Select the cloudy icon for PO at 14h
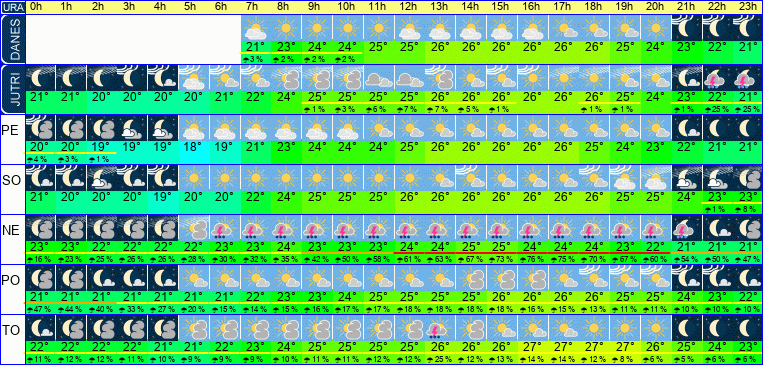The width and height of the screenshot is (763, 365). [x=471, y=278]
